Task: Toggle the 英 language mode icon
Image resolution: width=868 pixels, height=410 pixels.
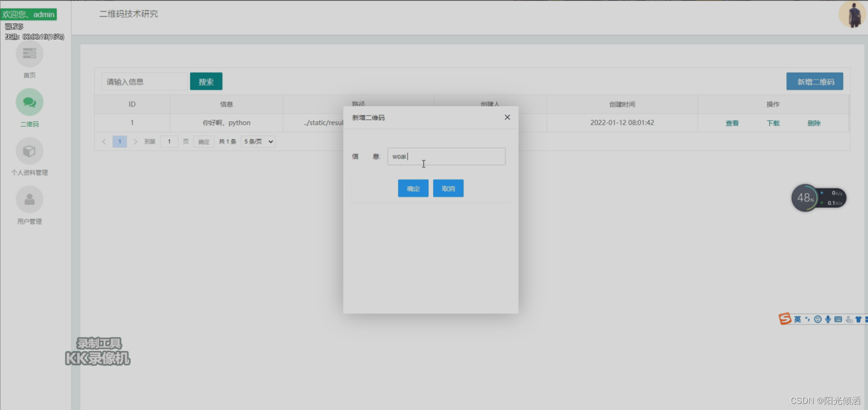Action: tap(797, 319)
